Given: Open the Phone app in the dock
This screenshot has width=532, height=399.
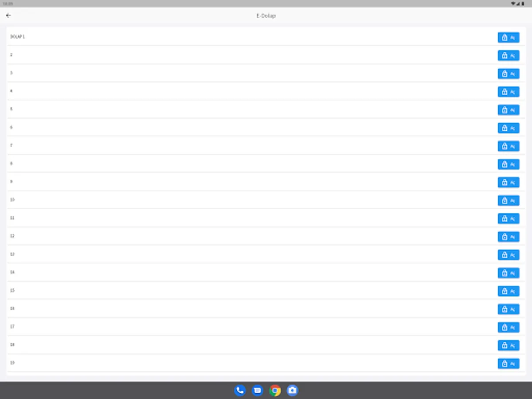Looking at the screenshot, I should [x=240, y=391].
